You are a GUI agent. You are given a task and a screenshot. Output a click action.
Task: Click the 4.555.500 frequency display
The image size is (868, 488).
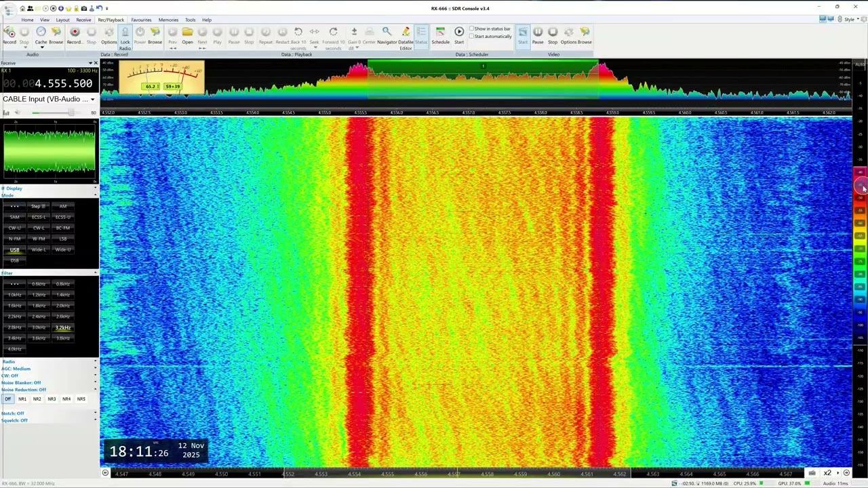tap(63, 83)
